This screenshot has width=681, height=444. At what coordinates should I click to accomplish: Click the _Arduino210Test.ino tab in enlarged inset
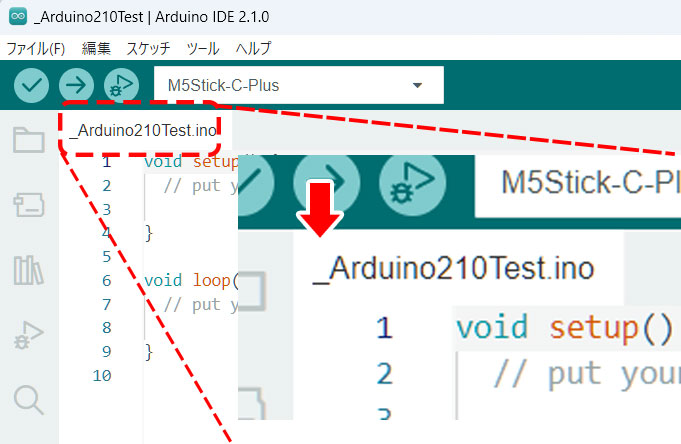tap(459, 268)
